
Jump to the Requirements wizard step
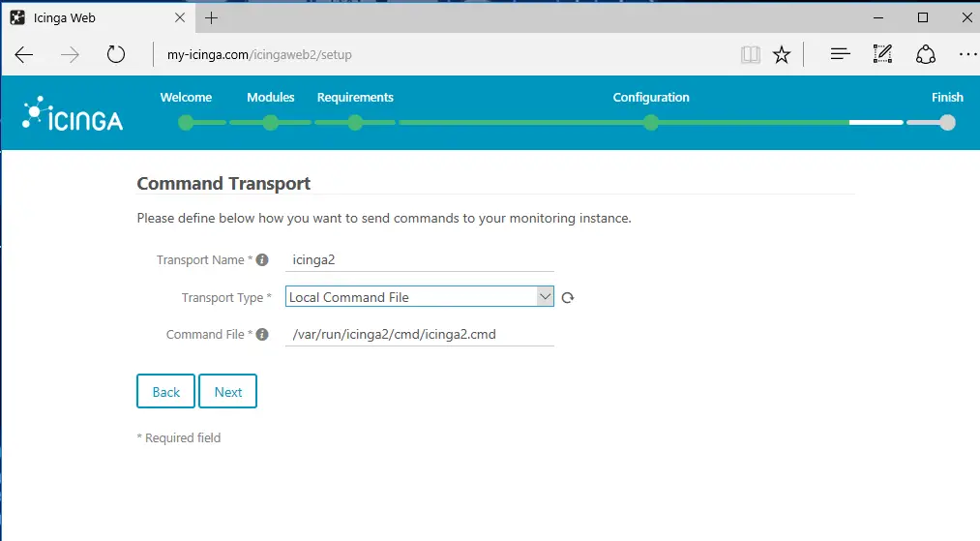(355, 98)
